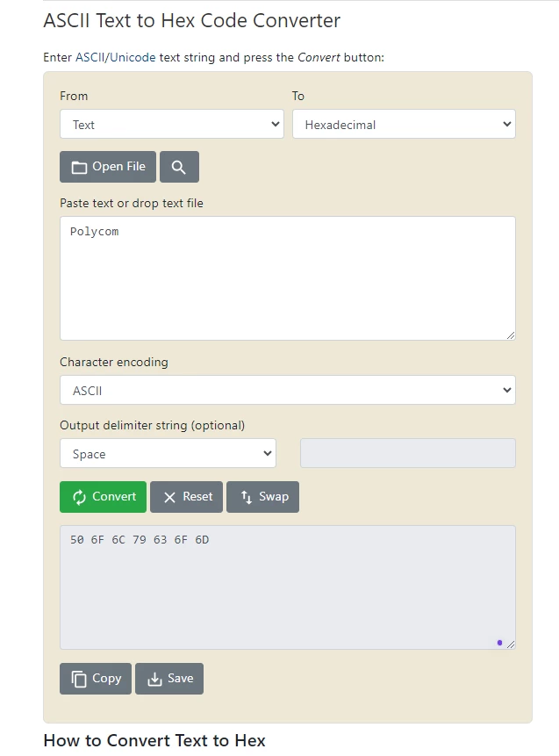
Task: Click the Open File folder button
Action: (x=108, y=167)
